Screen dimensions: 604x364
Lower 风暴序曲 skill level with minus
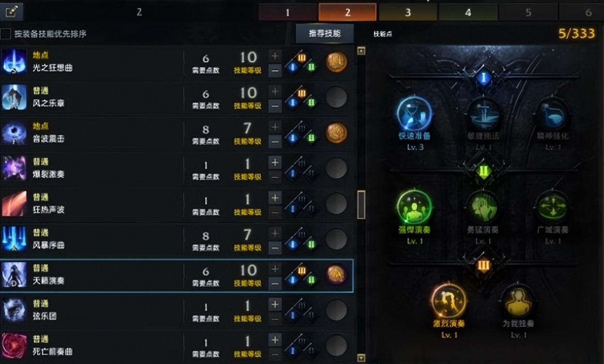275,248
